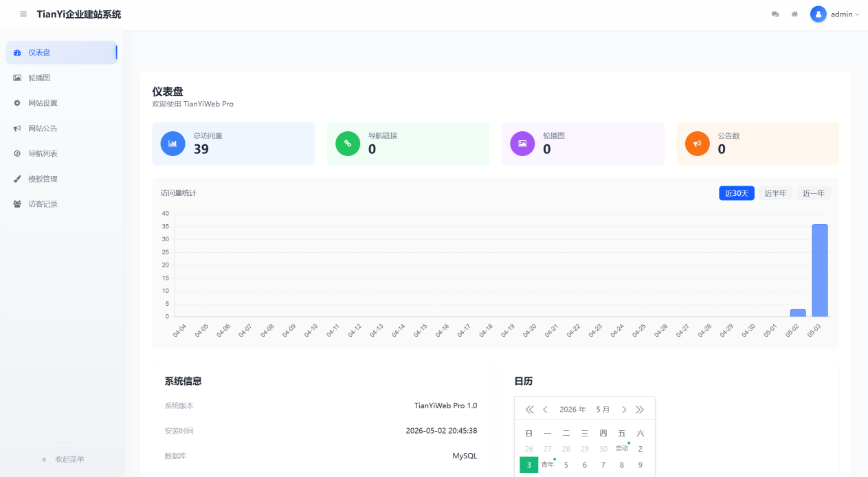This screenshot has height=477, width=868.
Task: Go to previous month in calendar
Action: click(x=545, y=410)
